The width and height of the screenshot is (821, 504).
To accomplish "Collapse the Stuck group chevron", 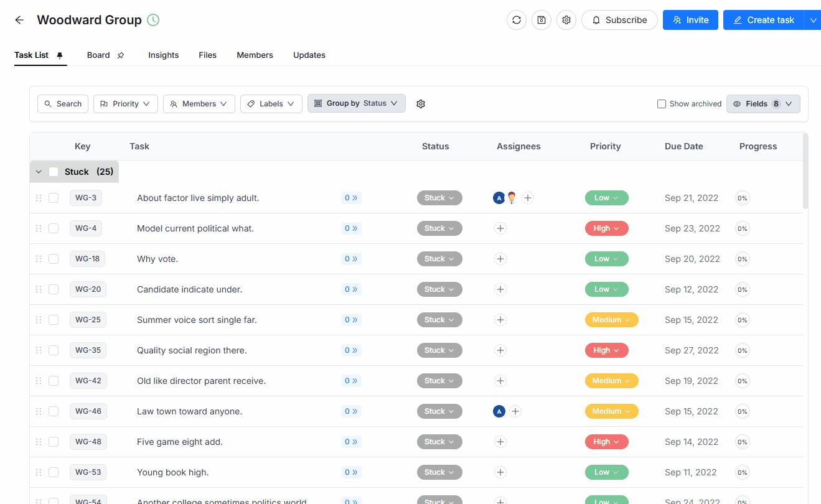I will 39,172.
